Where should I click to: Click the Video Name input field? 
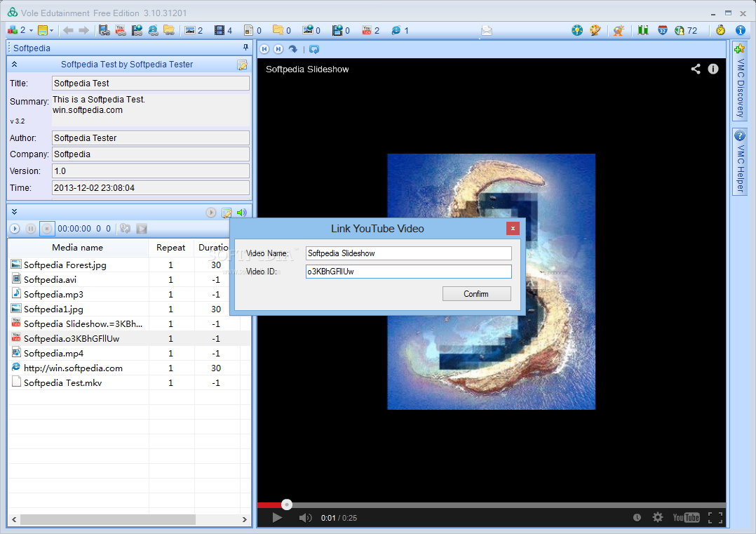[408, 253]
